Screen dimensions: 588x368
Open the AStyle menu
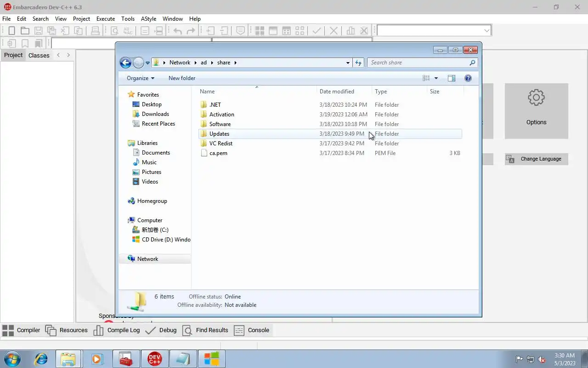tap(148, 19)
